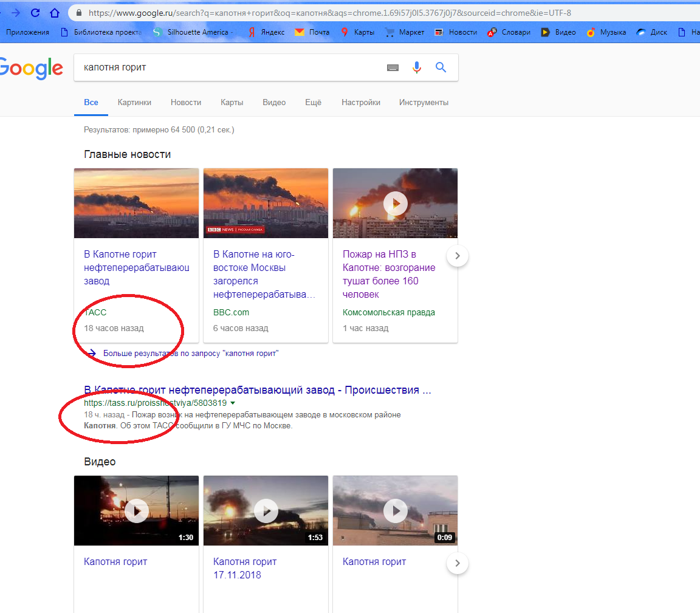Click the TASS news sunset thumbnail
The image size is (700, 613).
click(x=136, y=203)
